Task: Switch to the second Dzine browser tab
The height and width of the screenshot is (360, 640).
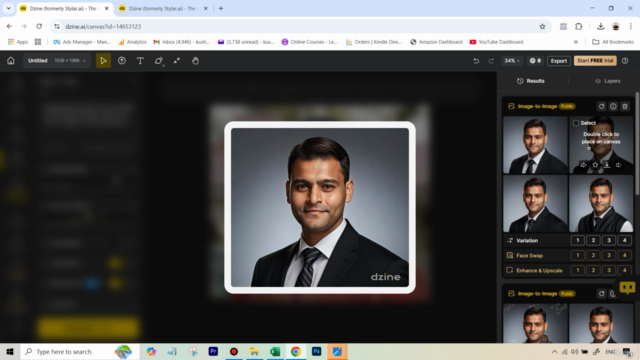Action: coord(163,8)
